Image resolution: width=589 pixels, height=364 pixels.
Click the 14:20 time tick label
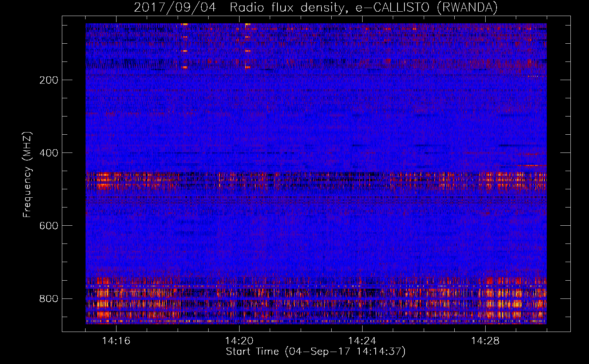[x=239, y=341]
